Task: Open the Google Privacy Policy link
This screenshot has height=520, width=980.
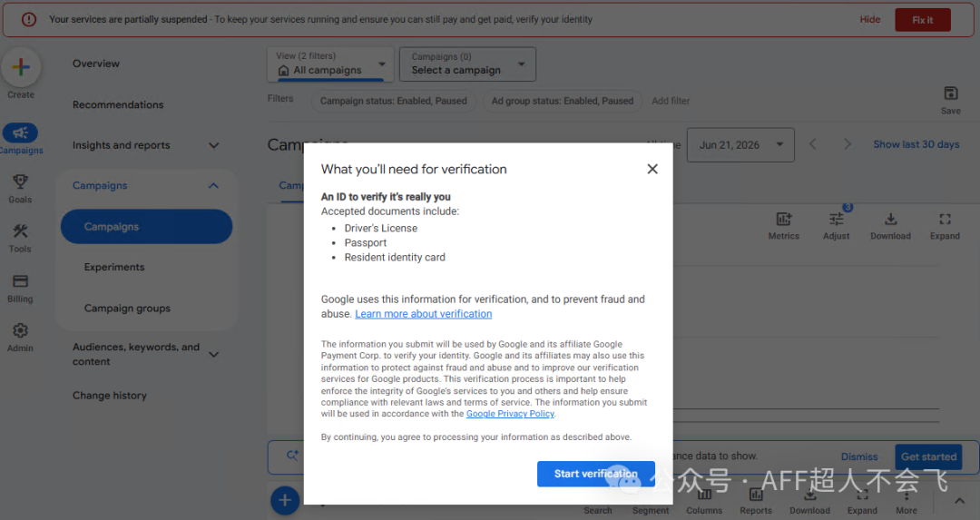Action: [510, 414]
